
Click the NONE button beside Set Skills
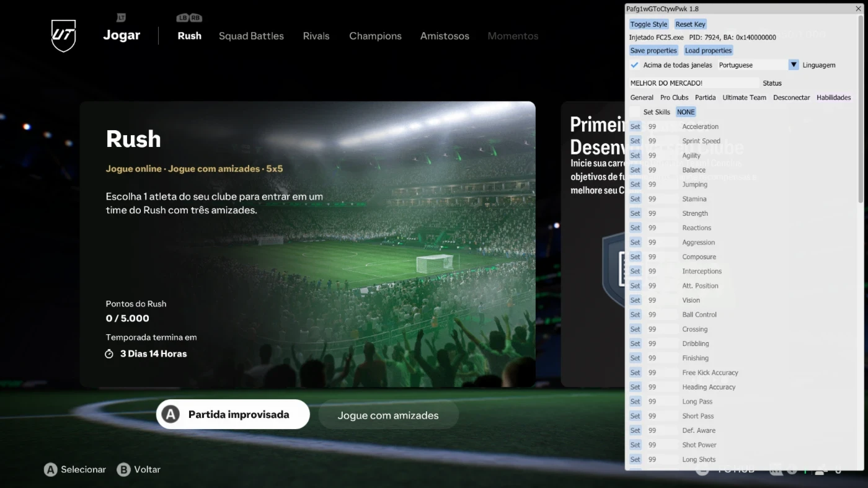(686, 112)
